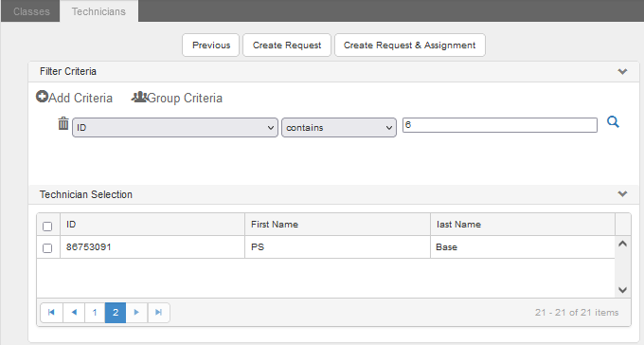
Task: Open the ID field dropdown
Action: point(175,127)
